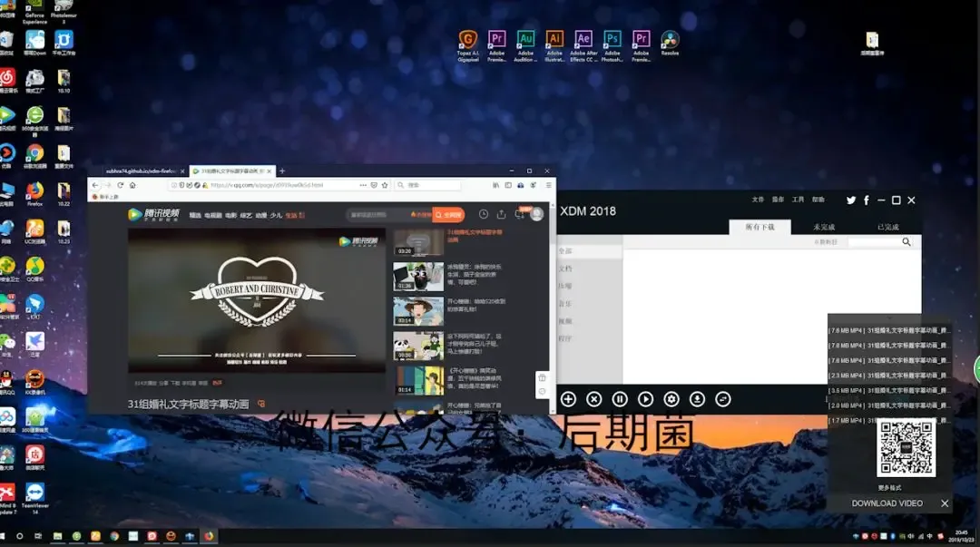The height and width of the screenshot is (547, 980).
Task: Click XDM search magnifier icon
Action: [906, 242]
